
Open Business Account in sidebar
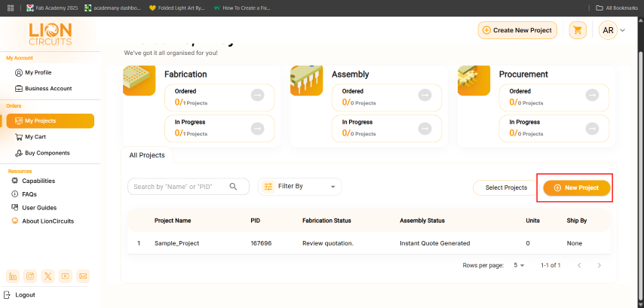(43, 89)
